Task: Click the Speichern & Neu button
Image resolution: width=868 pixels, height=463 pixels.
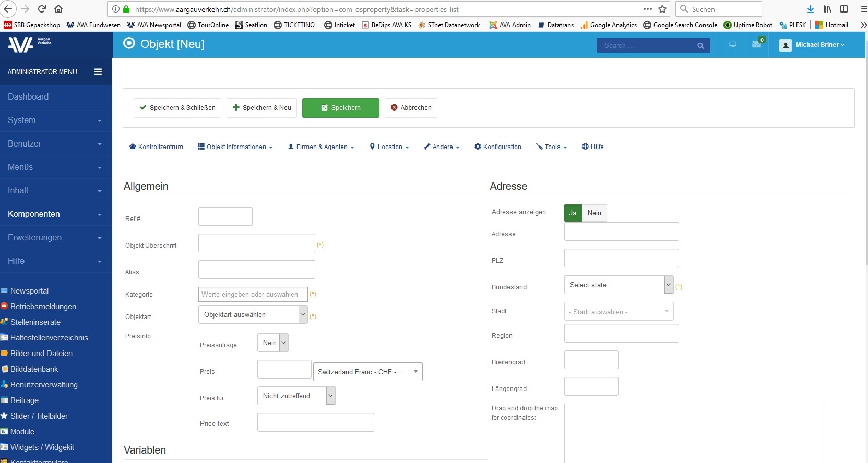Action: tap(262, 108)
